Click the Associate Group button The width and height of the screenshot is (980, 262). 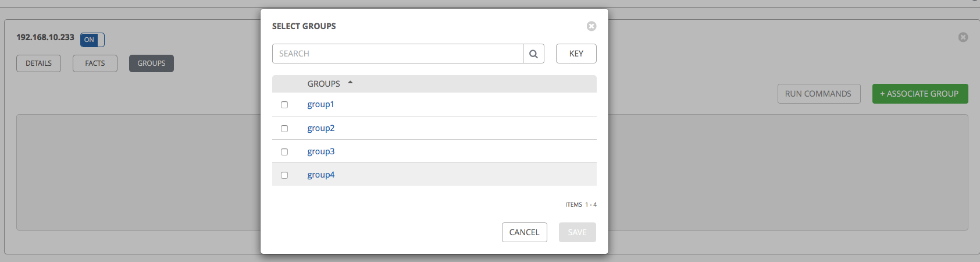click(920, 94)
